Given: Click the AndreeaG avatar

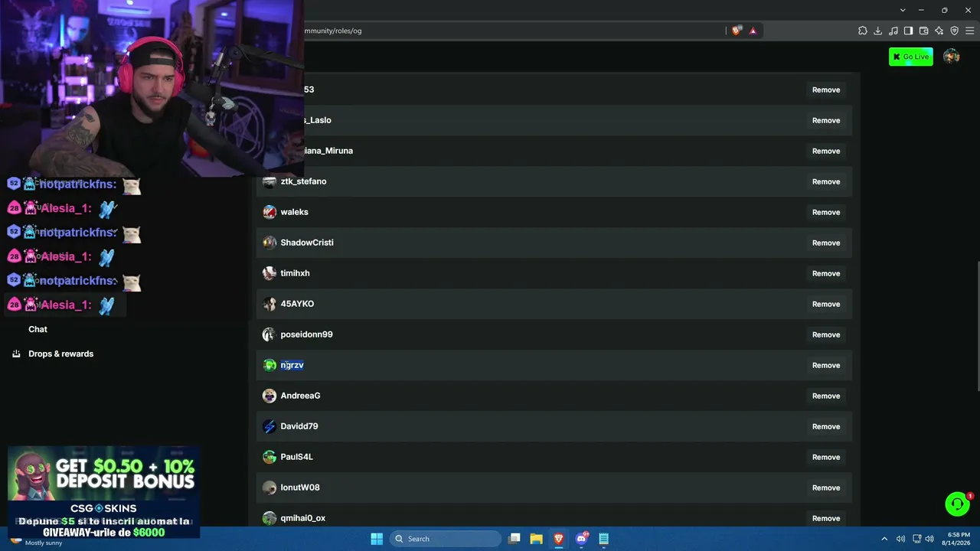Looking at the screenshot, I should (269, 396).
